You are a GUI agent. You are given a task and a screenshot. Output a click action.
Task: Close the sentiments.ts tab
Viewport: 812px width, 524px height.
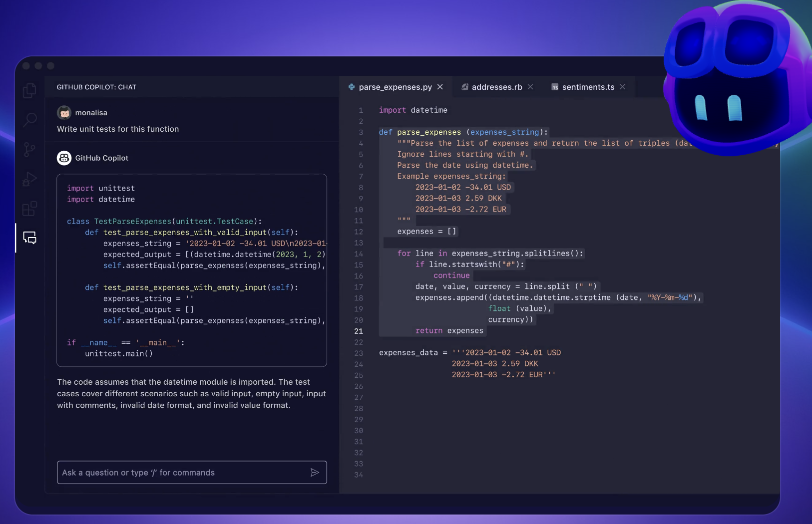(622, 87)
